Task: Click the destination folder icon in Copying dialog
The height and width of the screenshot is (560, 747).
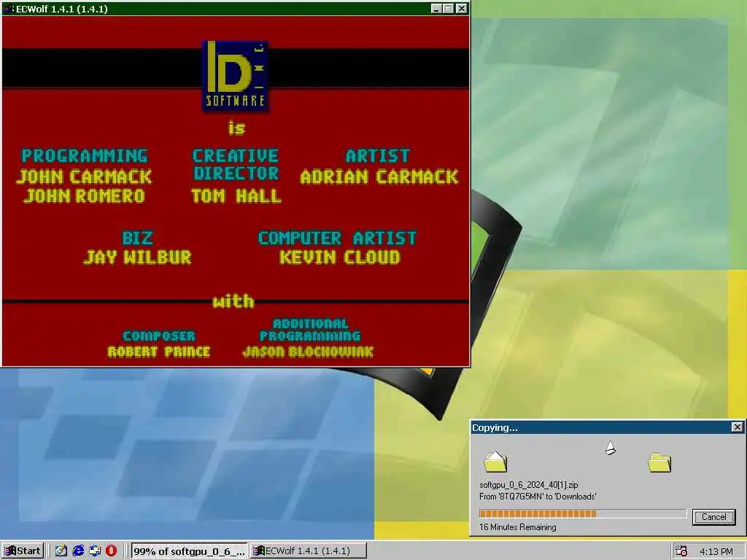Action: click(x=659, y=462)
